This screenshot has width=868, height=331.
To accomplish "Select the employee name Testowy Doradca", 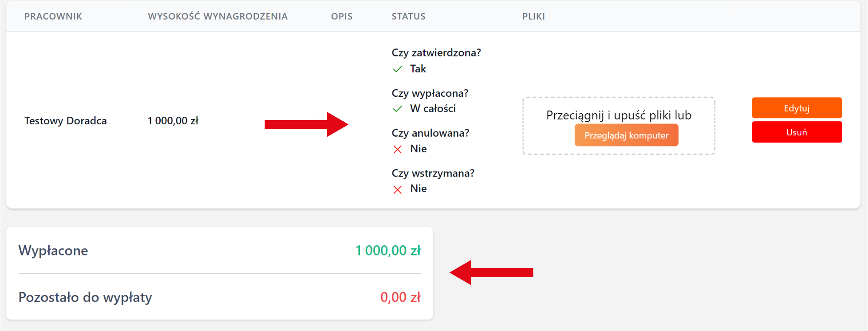I will (x=66, y=121).
